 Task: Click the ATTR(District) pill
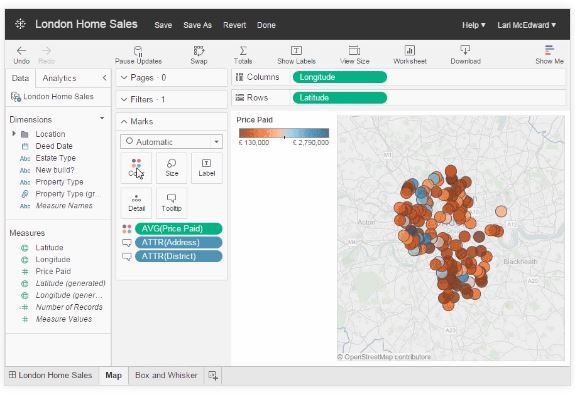tap(179, 257)
